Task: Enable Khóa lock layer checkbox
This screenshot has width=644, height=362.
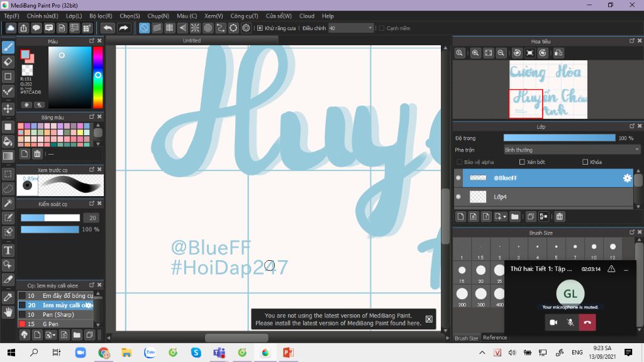Action: click(x=586, y=162)
